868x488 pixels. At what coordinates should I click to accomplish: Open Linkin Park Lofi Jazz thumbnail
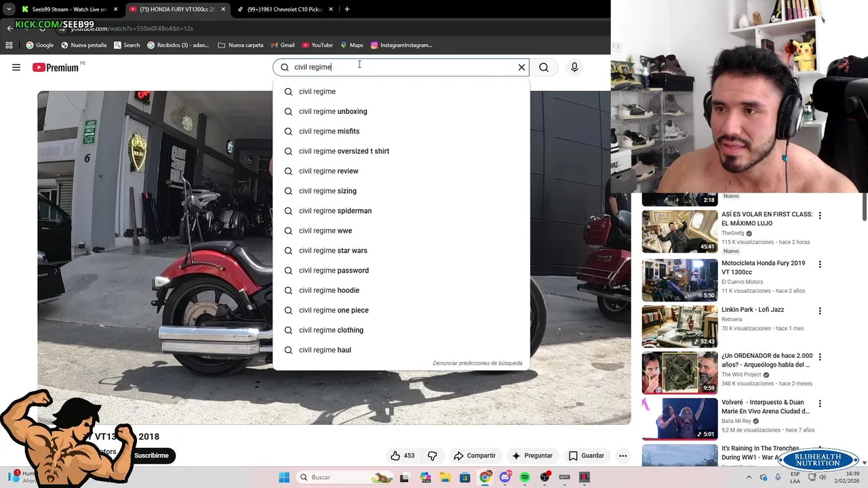679,327
